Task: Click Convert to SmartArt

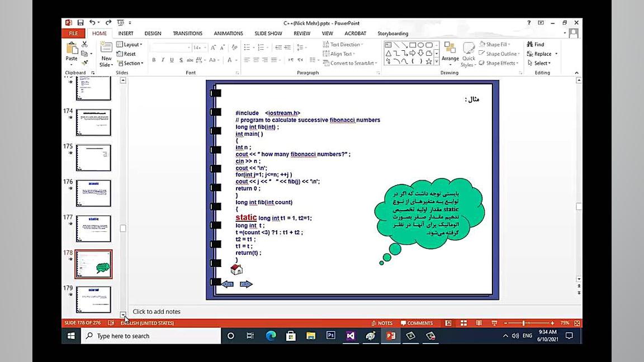Action: 350,63
